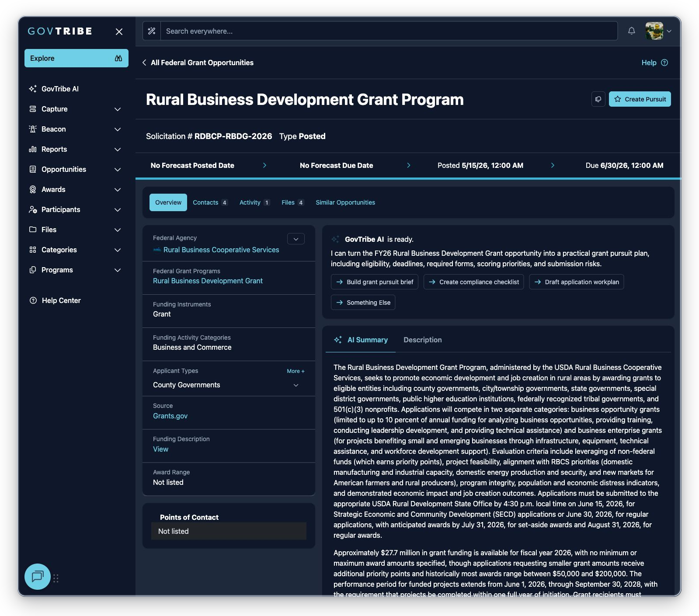The height and width of the screenshot is (616, 699).
Task: Expand the Awards menu chevron
Action: click(118, 189)
